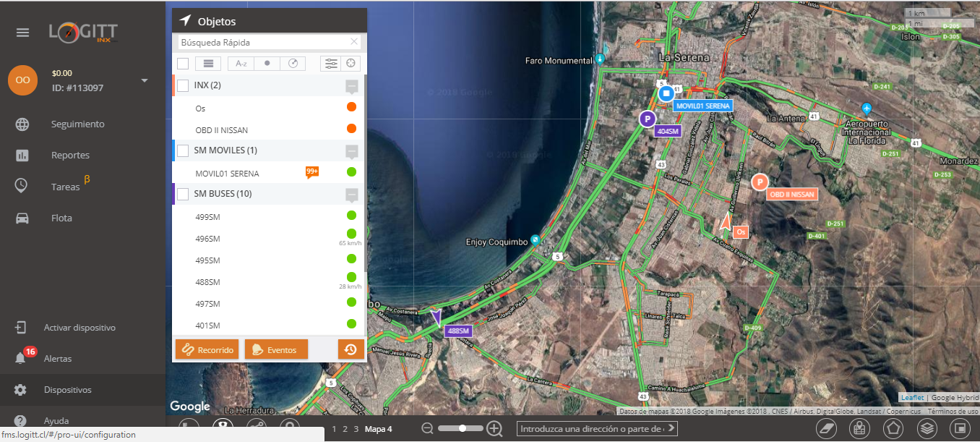The image size is (980, 442).
Task: Collapse the SM BUSES (10) group
Action: pos(352,195)
